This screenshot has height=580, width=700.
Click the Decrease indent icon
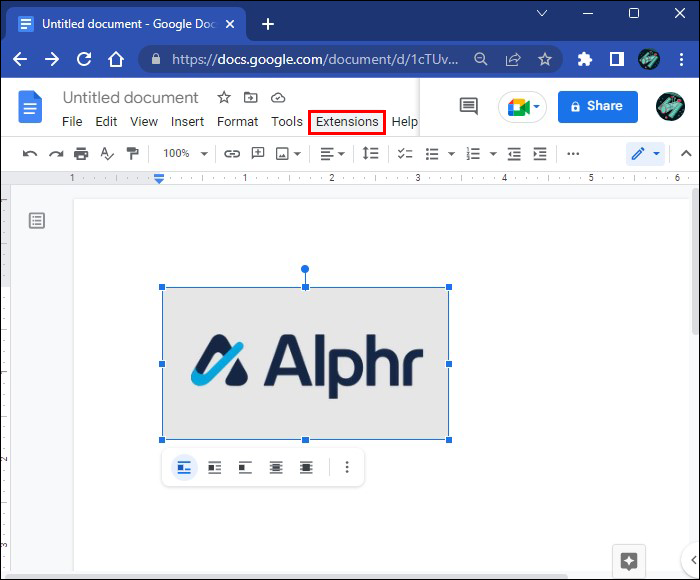(x=514, y=154)
